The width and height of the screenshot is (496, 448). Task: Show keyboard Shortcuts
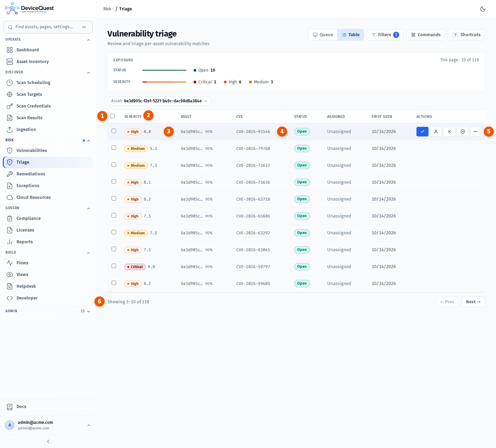(x=466, y=35)
